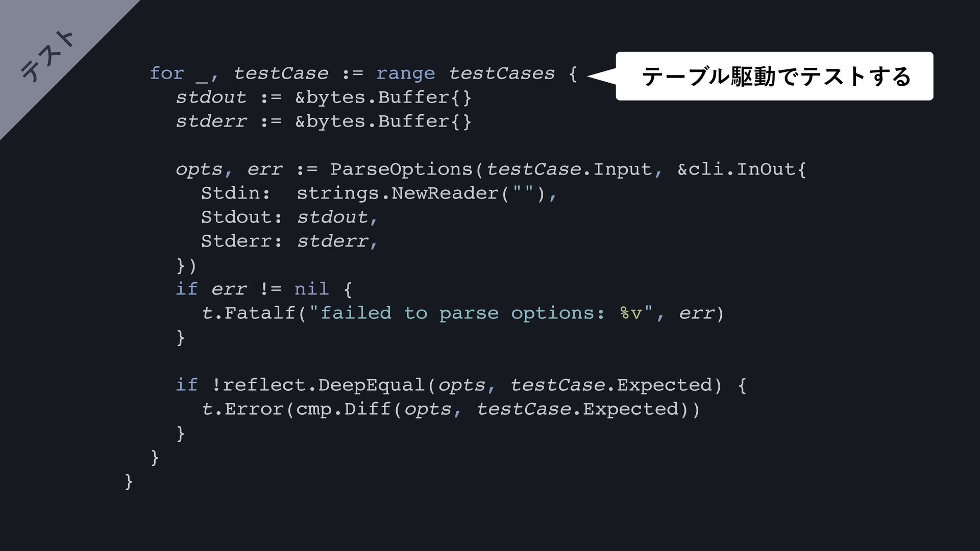Click the 'stderr := &bytes.Buffer{}' line

point(324,121)
